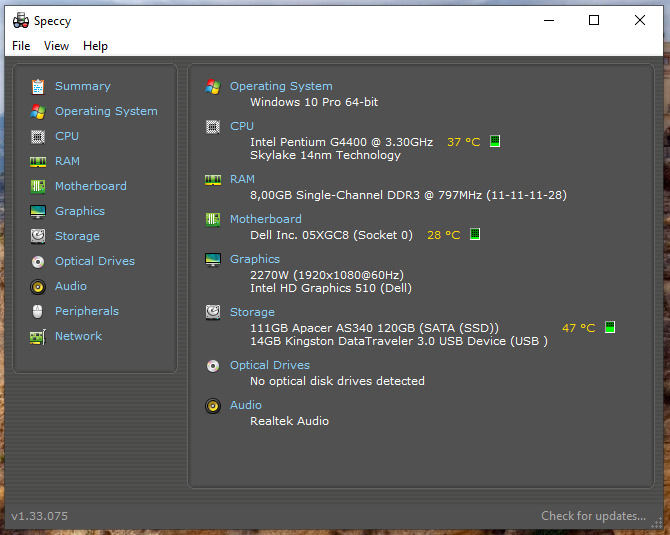
Task: Click CPU temperature 37 °C value
Action: point(464,142)
